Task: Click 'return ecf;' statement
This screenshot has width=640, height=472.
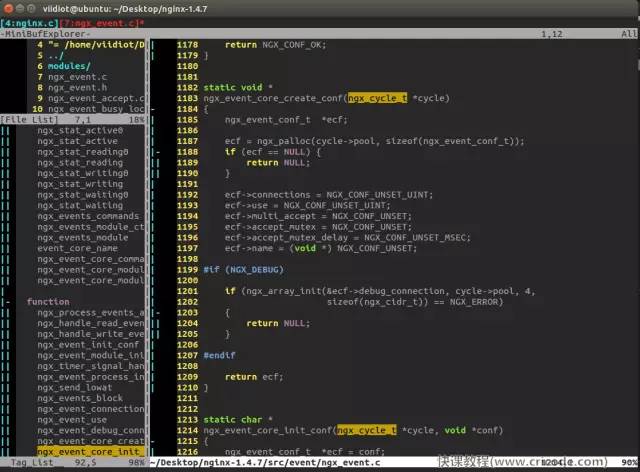Action: click(x=254, y=377)
